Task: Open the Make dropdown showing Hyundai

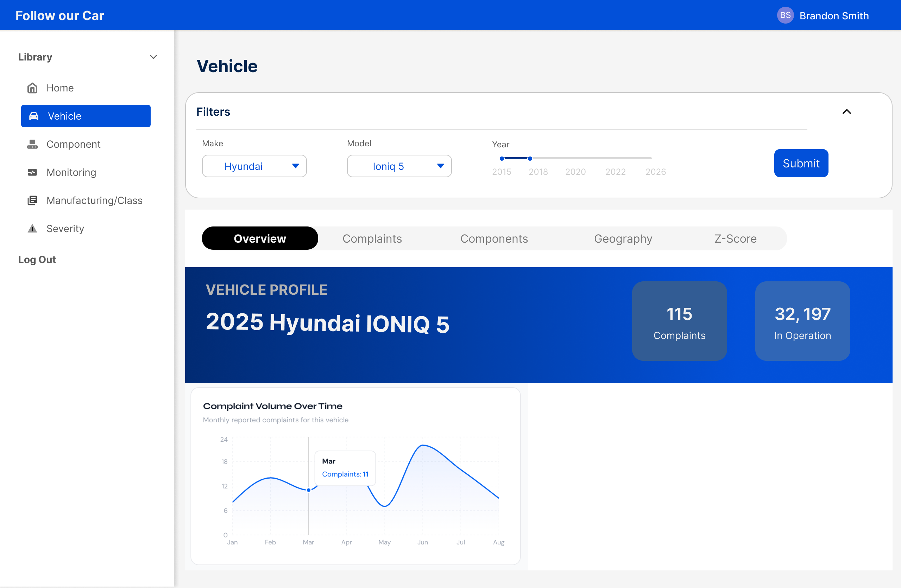Action: coord(254,166)
